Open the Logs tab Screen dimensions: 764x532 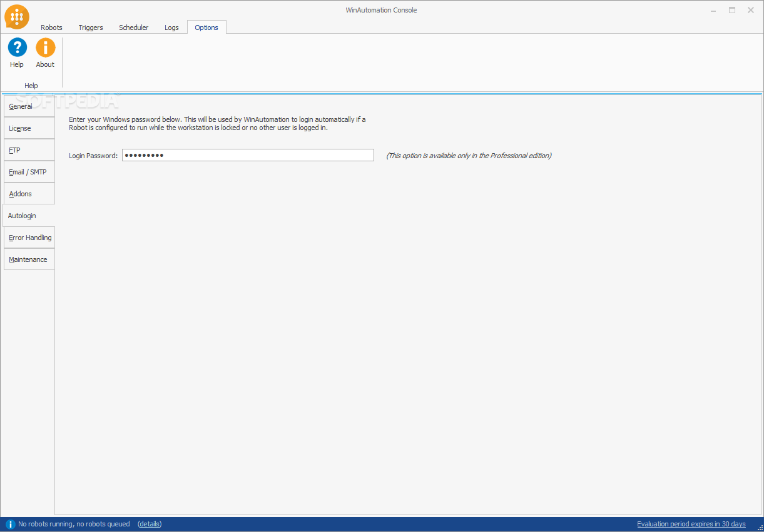click(x=171, y=28)
